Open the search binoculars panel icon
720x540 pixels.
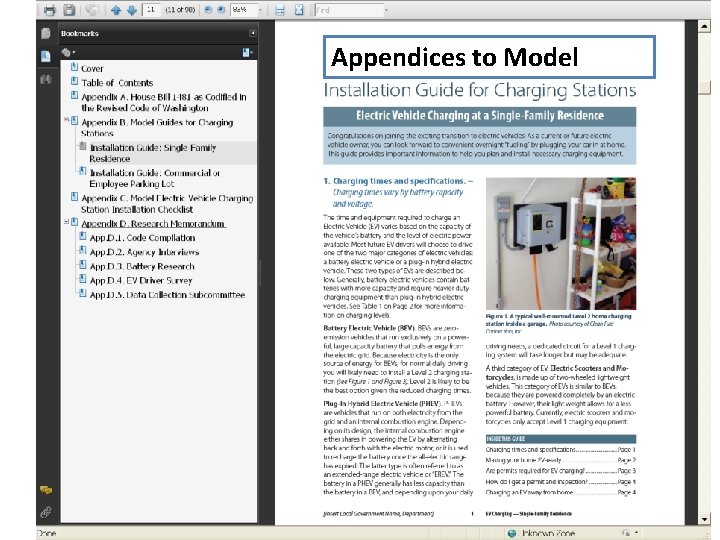45,79
